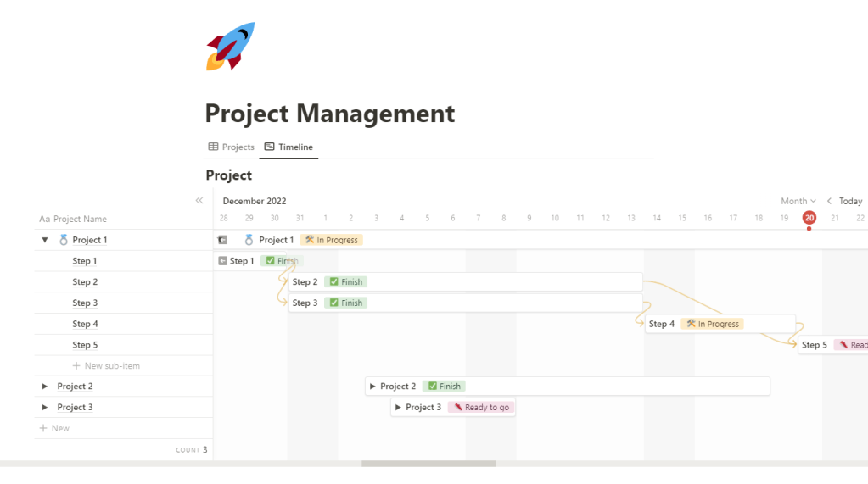Click the Finish checkmark tag on Step 2
The height and width of the screenshot is (484, 868).
coord(345,282)
